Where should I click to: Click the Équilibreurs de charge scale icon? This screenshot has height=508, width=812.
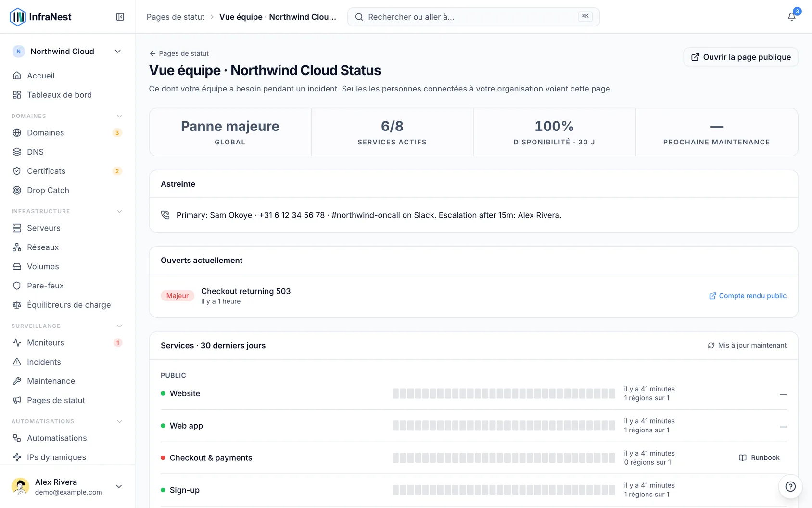click(x=17, y=305)
